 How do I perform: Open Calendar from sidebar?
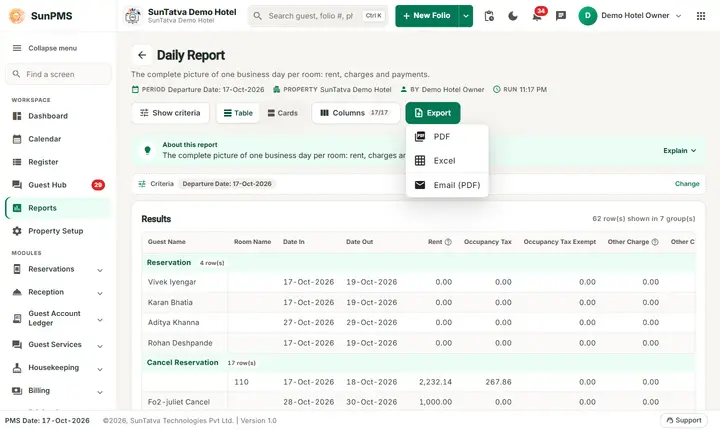[58, 139]
